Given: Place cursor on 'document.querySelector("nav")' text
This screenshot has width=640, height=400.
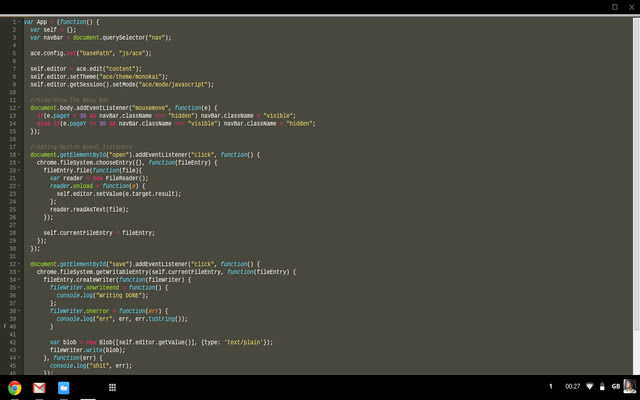Looking at the screenshot, I should (122, 38).
